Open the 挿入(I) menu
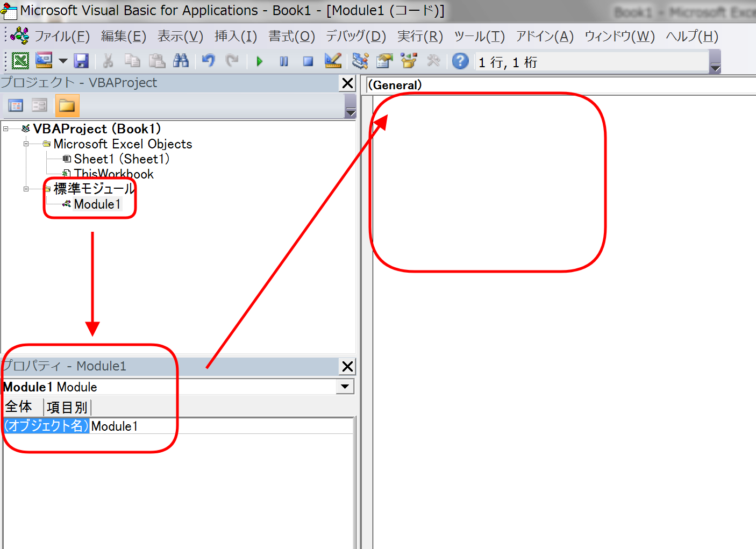Image resolution: width=756 pixels, height=549 pixels. pyautogui.click(x=236, y=37)
